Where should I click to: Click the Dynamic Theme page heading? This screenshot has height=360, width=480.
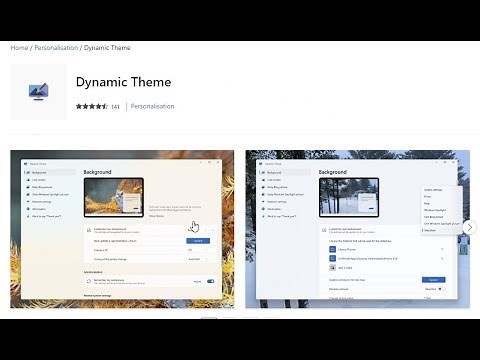123,82
